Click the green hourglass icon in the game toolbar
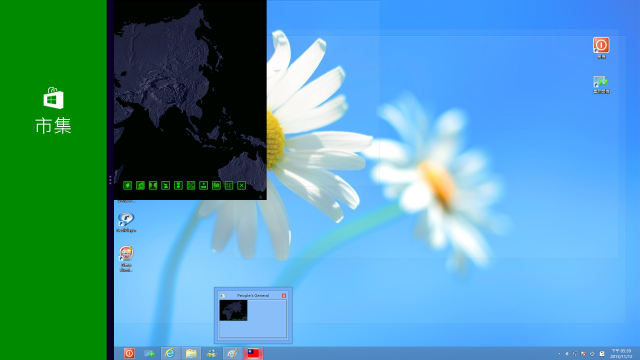Viewport: 640px width, 360px height. pyautogui.click(x=178, y=186)
